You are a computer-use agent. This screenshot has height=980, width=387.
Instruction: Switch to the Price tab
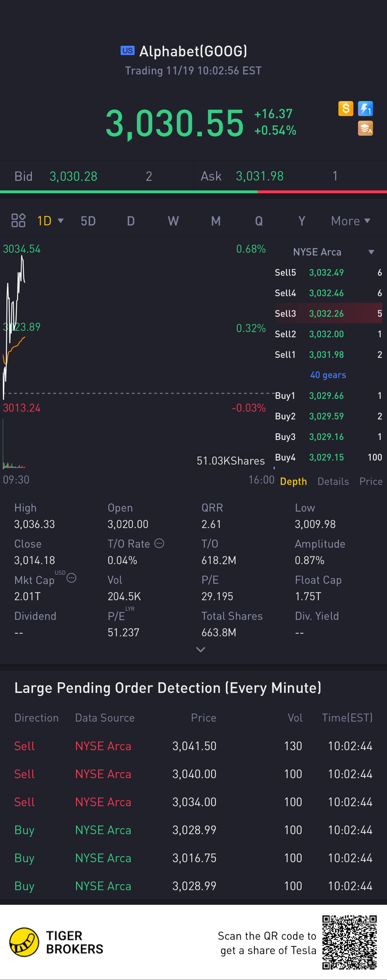pos(370,481)
